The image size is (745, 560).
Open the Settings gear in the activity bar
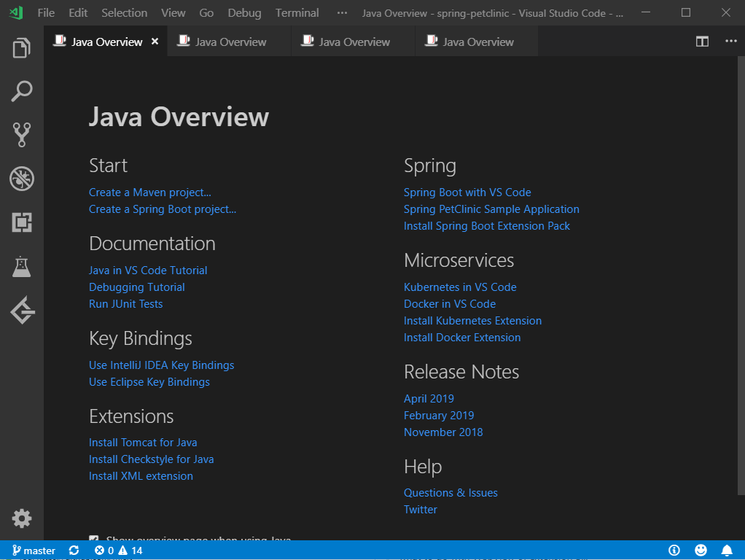(22, 518)
